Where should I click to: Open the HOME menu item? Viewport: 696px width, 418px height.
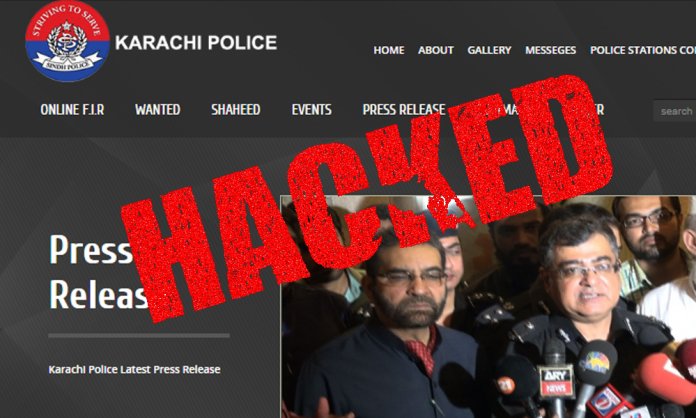point(389,50)
